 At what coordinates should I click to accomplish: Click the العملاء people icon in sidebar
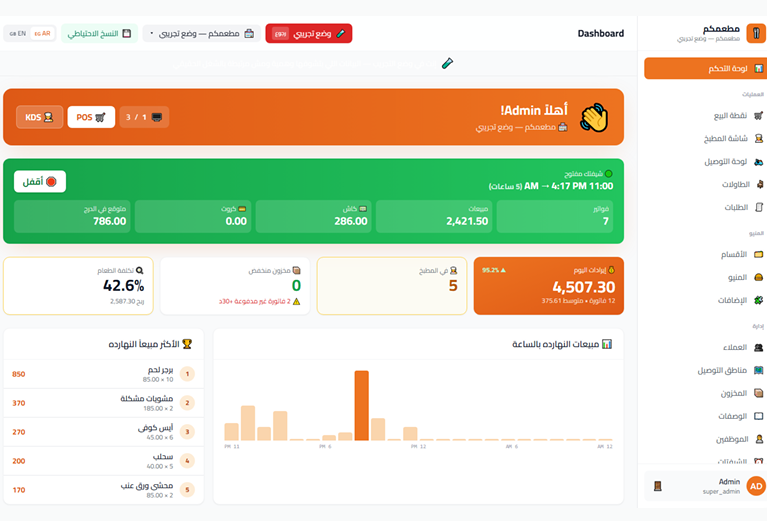pyautogui.click(x=758, y=347)
